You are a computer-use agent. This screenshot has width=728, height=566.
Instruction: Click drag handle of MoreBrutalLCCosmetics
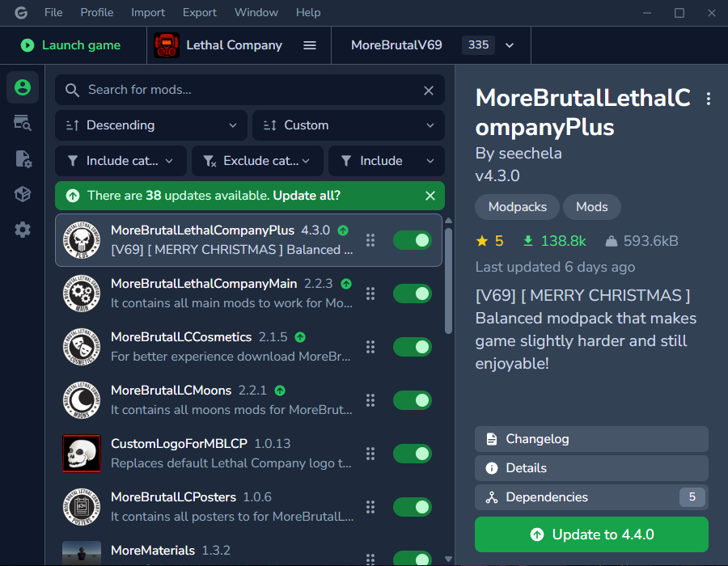[370, 347]
